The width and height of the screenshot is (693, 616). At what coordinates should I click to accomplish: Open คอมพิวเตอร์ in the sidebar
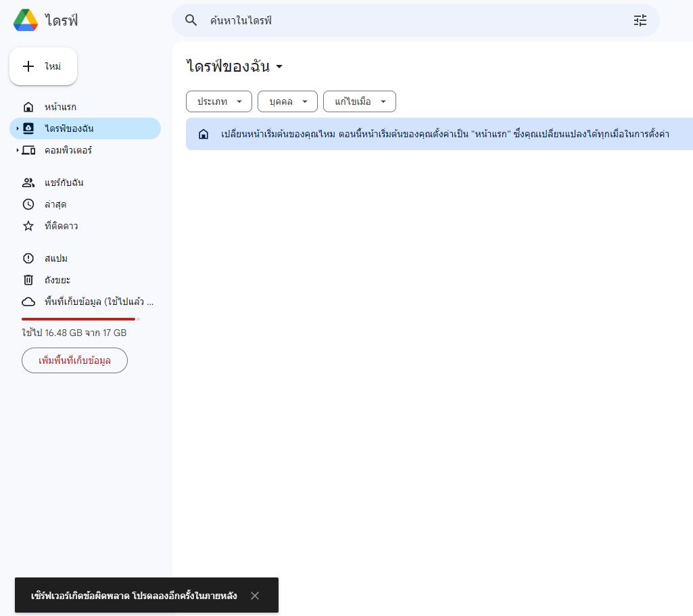[85, 150]
